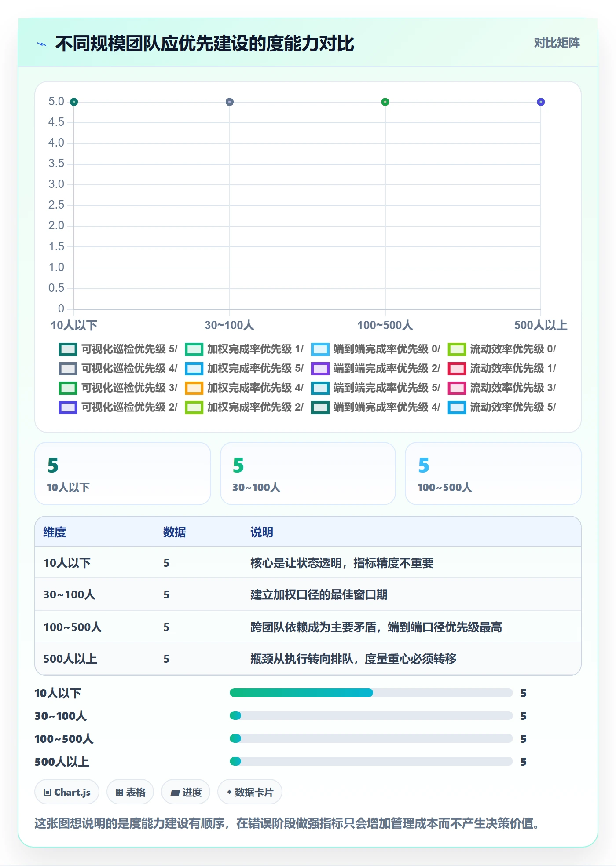Click color swatch of 加权完成率优先级 4/
This screenshot has width=616, height=866.
(194, 388)
